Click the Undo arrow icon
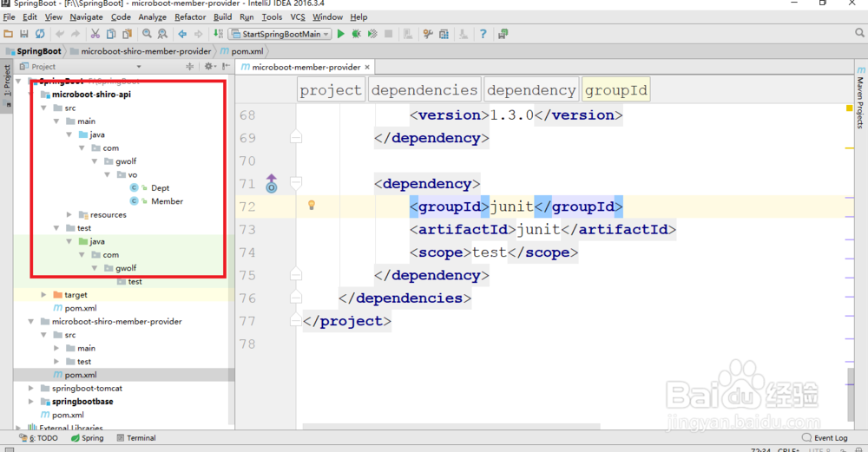This screenshot has width=868, height=452. 60,34
